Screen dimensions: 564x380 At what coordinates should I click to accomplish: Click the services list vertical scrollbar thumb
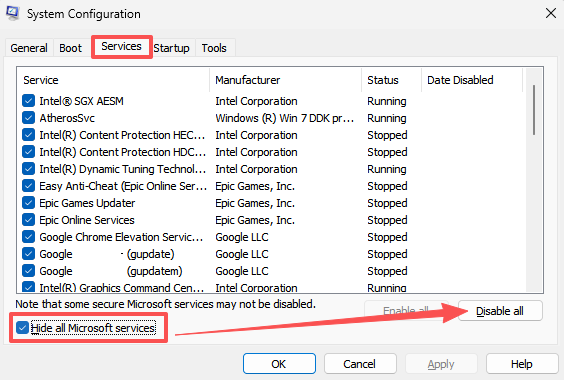pos(534,110)
